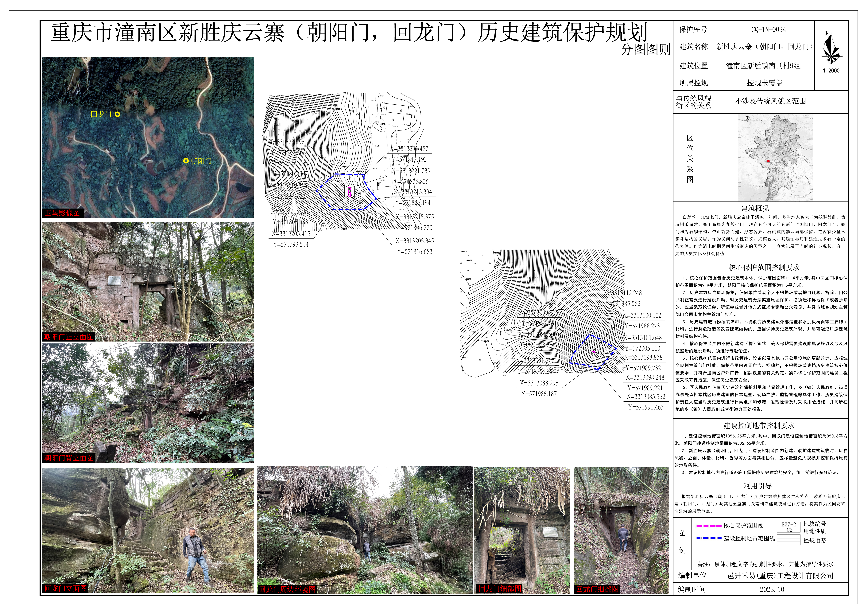Open the 朝阳门正立面图 photo
This screenshot has width=868, height=614.
pyautogui.click(x=148, y=282)
